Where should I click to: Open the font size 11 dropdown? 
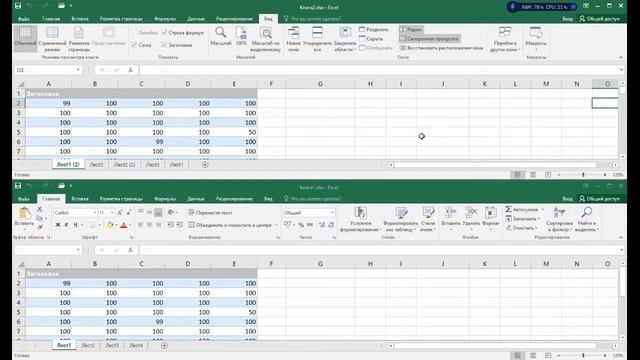(x=112, y=213)
